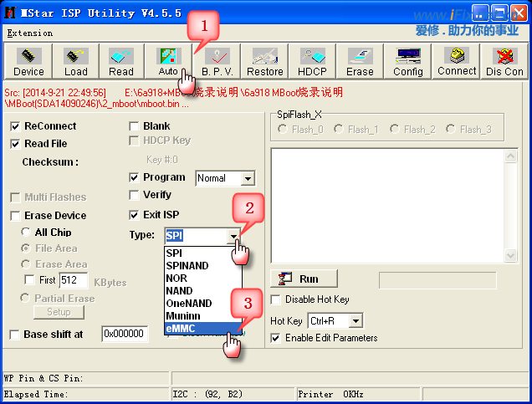The height and width of the screenshot is (404, 532).
Task: Click the Read toolbar icon
Action: [x=121, y=61]
